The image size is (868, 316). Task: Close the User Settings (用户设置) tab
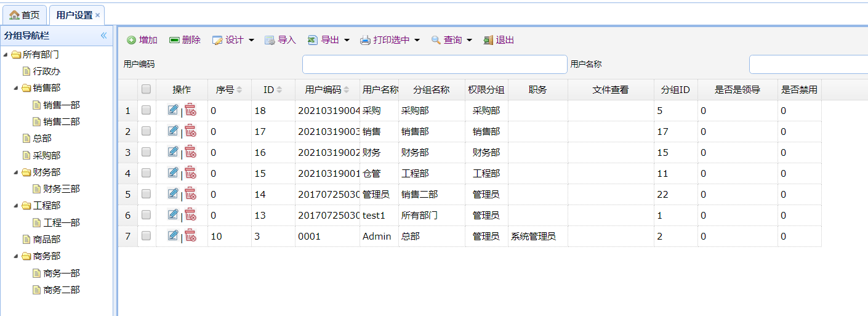coord(97,15)
